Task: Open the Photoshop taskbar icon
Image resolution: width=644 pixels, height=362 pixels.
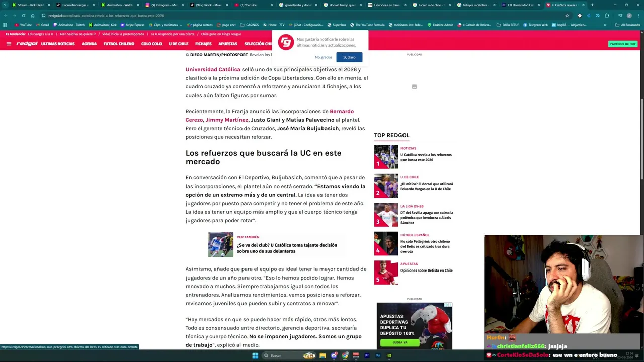Action: (x=378, y=355)
